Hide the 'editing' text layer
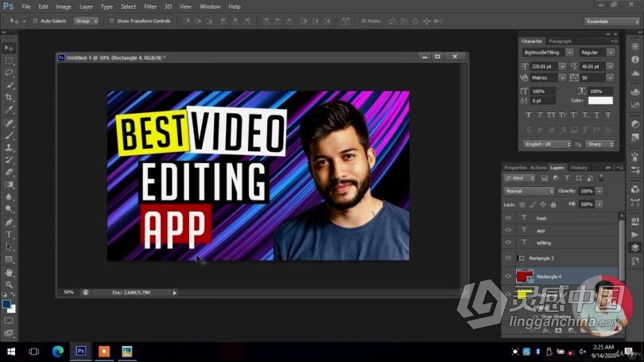Screen dimensions: 644x362 coord(508,243)
